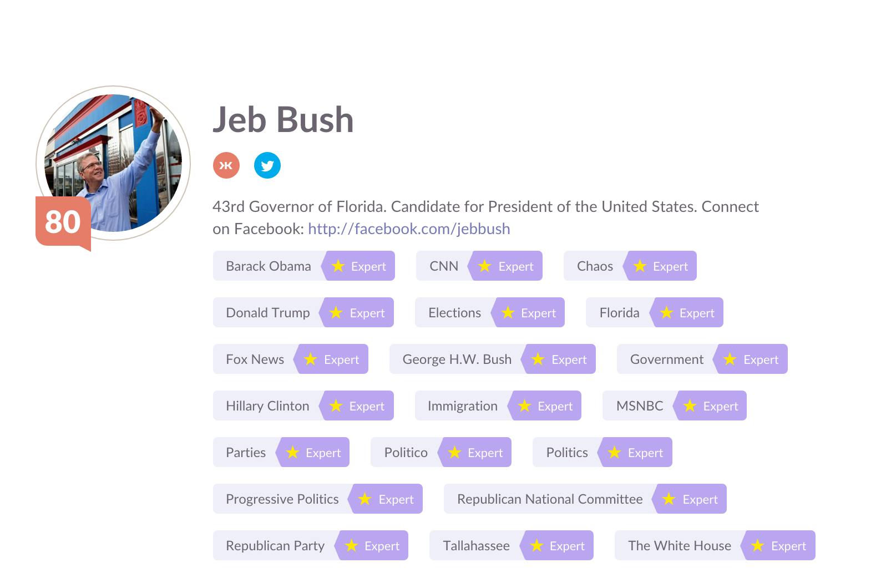The height and width of the screenshot is (588, 881).
Task: Open the Republican National Committee topic
Action: [x=549, y=499]
